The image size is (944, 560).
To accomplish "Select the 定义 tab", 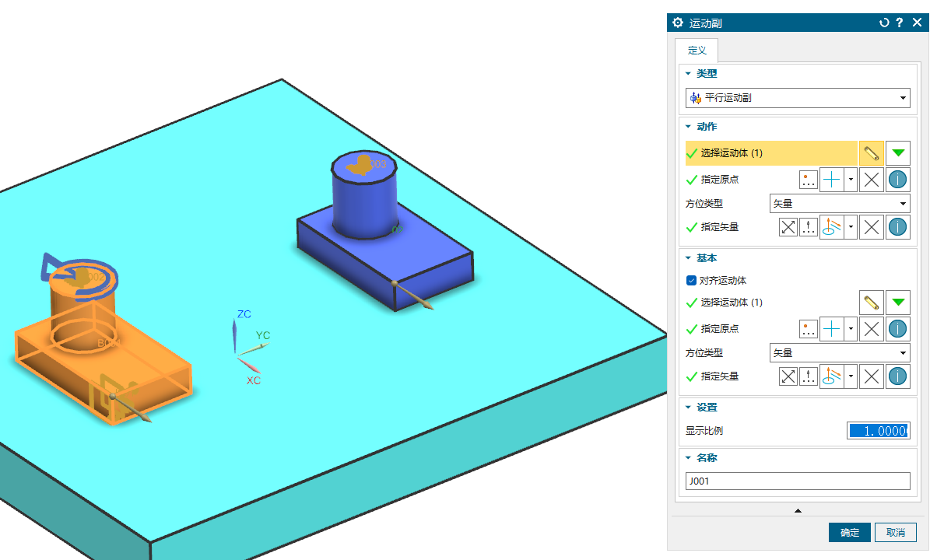I will (x=697, y=51).
